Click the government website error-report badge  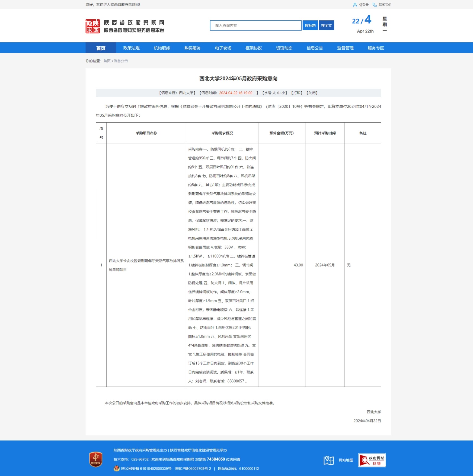[372, 460]
